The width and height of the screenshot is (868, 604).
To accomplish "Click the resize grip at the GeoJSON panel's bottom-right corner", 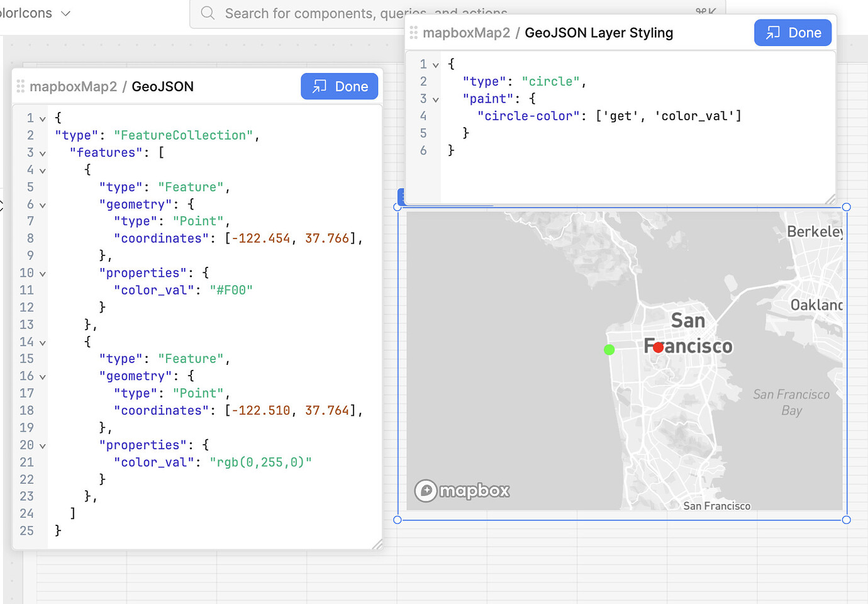I will click(x=377, y=545).
